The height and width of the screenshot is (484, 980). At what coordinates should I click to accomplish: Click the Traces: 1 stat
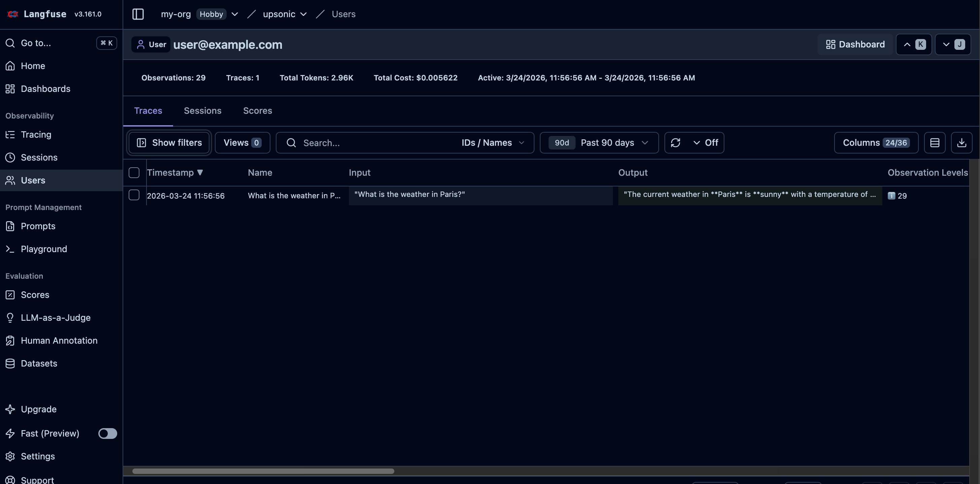coord(243,77)
